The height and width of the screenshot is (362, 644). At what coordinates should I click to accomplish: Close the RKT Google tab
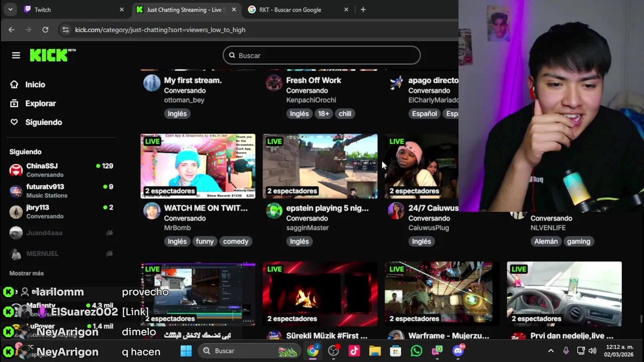(x=346, y=10)
